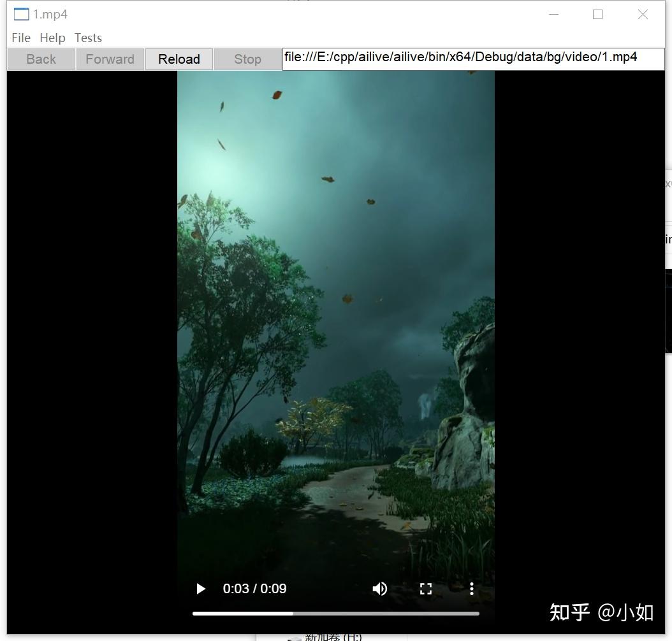Open the Help menu
The height and width of the screenshot is (641, 672).
coord(52,38)
